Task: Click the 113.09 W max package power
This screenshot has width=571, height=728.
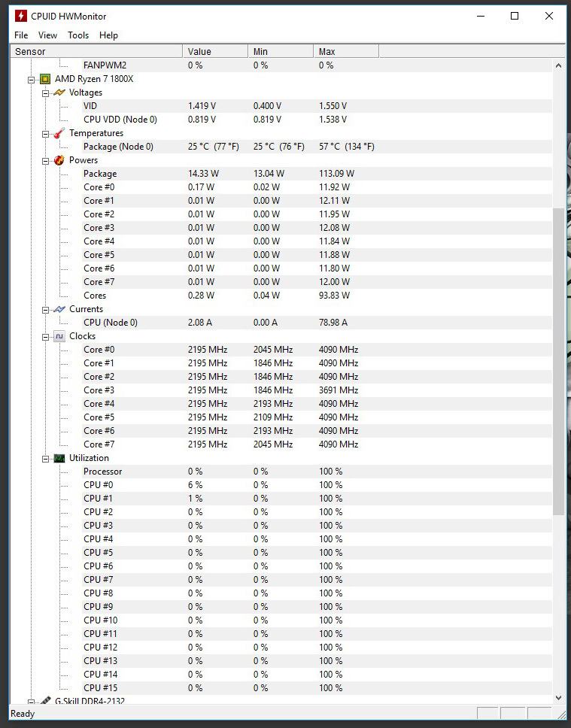Action: 336,174
